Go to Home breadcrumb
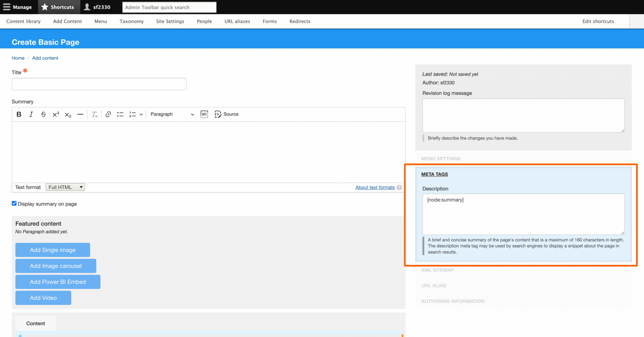Viewport: 644px width, 337px height. (x=18, y=58)
